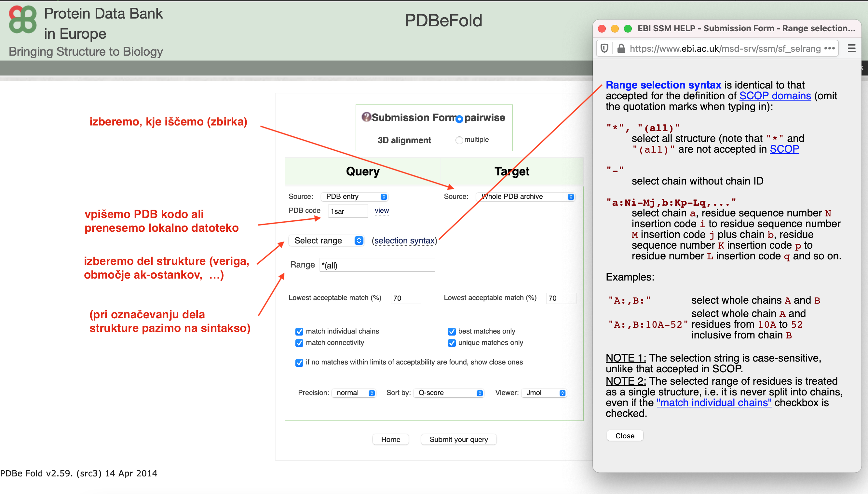Viewport: 868px width, 494px height.
Task: Toggle the match connectivity checkbox
Action: point(299,343)
